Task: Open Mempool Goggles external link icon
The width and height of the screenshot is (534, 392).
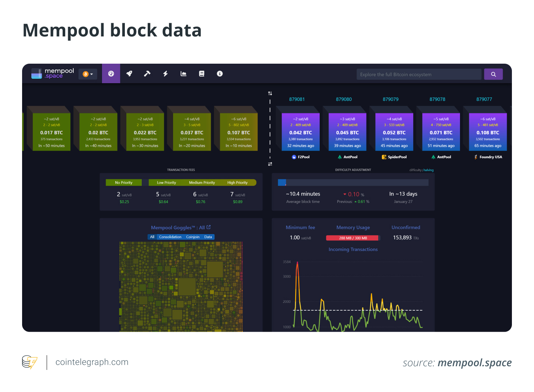Action: (208, 227)
